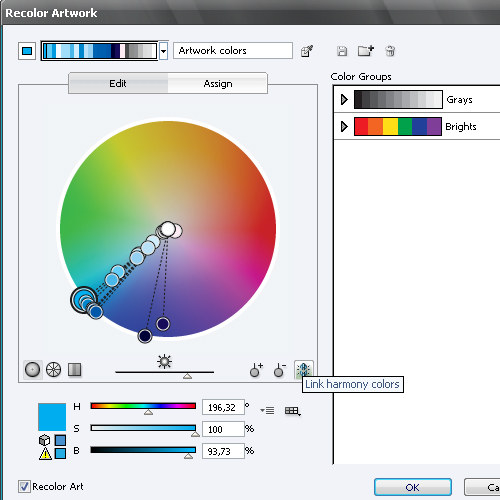
Task: Select the segmented color wheel display icon
Action: point(53,370)
